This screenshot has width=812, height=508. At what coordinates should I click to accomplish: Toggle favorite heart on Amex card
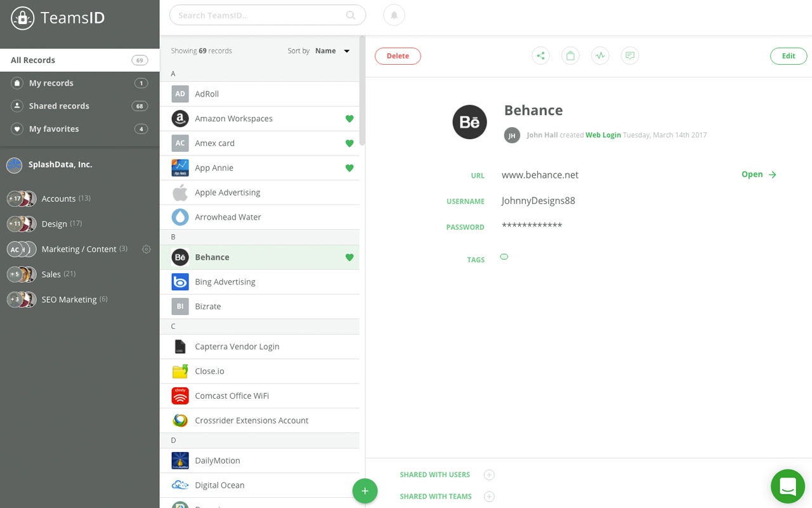tap(349, 144)
